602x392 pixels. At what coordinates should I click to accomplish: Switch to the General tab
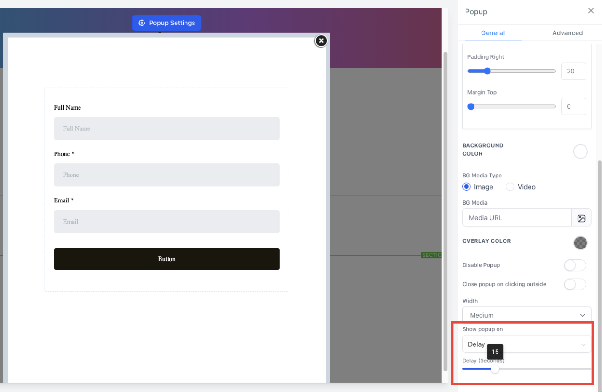point(493,33)
